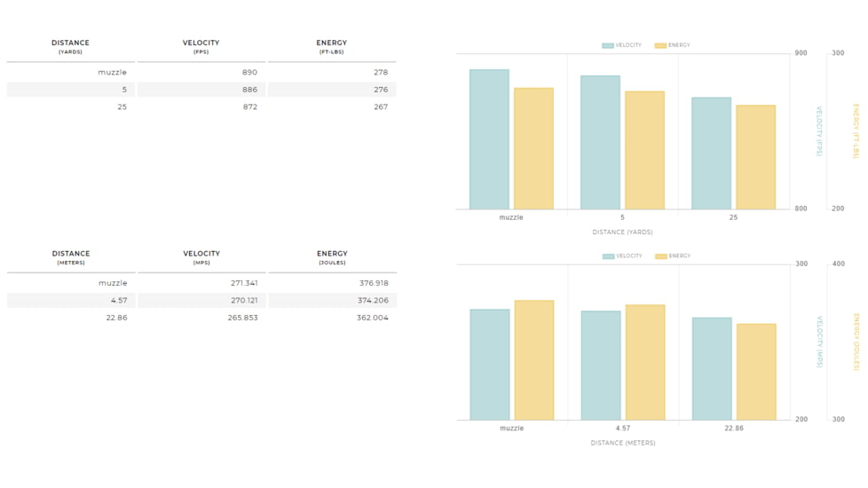The height and width of the screenshot is (488, 868).
Task: Click the DISTANCE (METERS) column header
Action: (x=70, y=258)
